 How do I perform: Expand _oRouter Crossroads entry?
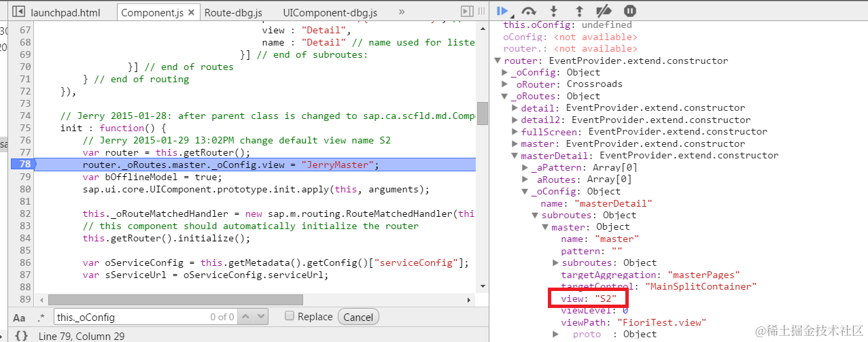[504, 84]
